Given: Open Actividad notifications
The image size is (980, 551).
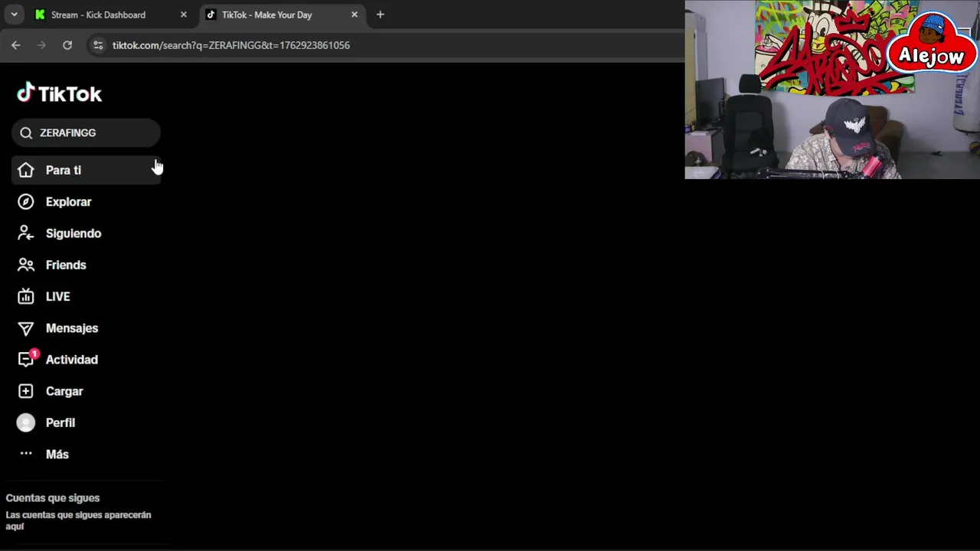Looking at the screenshot, I should pyautogui.click(x=72, y=360).
